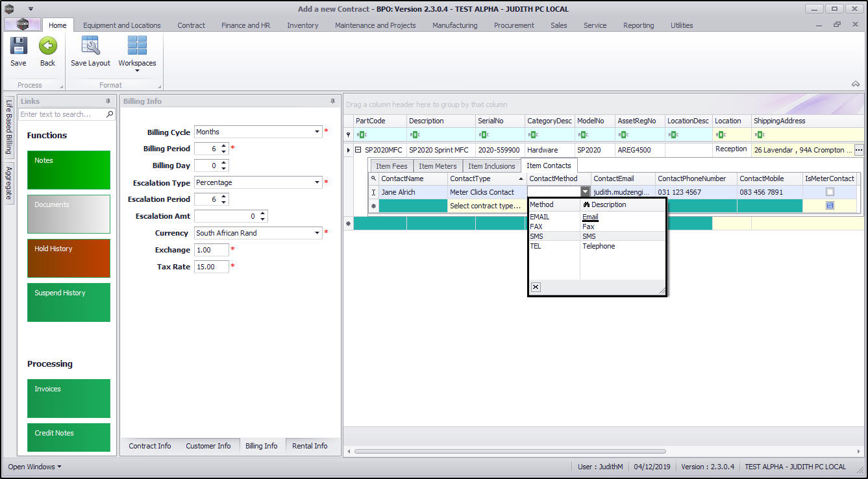Collapse the SP2020MFC row expander
This screenshot has width=868, height=479.
coord(358,150)
